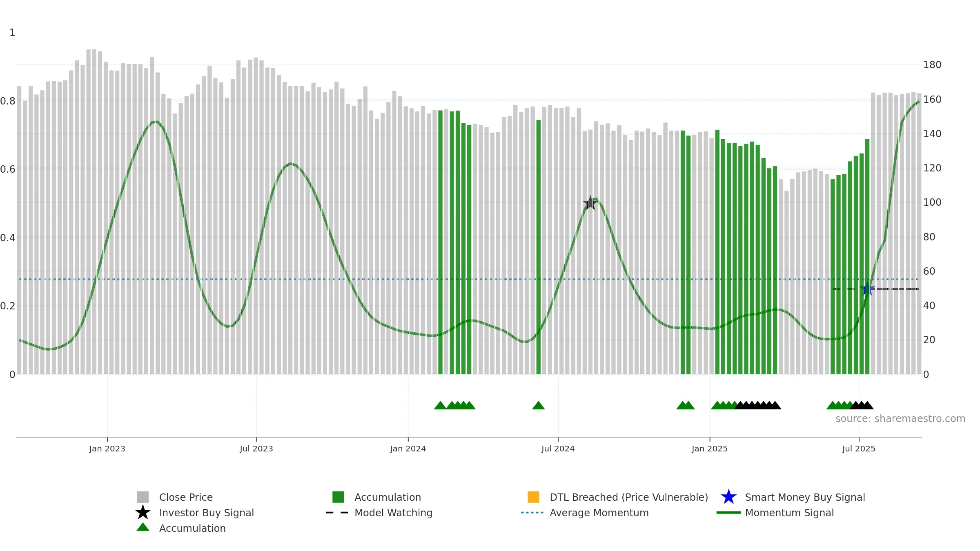Select the blue star marker near Jul 2025

tap(867, 289)
